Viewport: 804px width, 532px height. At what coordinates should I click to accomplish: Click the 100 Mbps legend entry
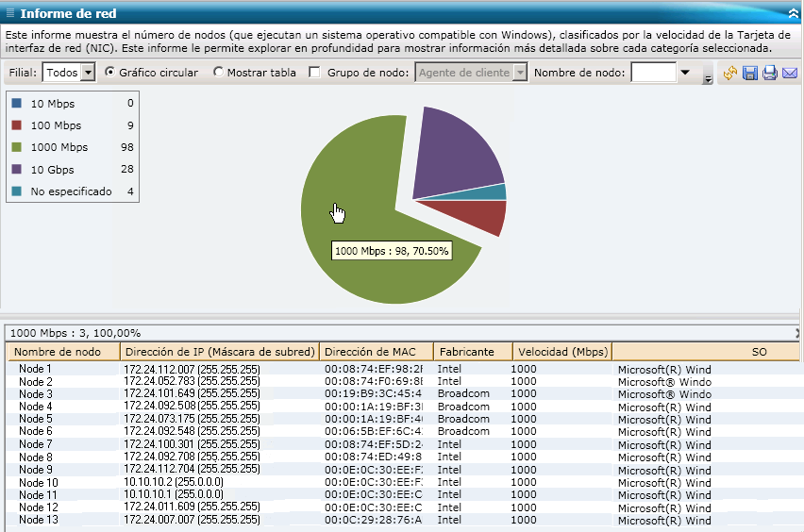(56, 125)
